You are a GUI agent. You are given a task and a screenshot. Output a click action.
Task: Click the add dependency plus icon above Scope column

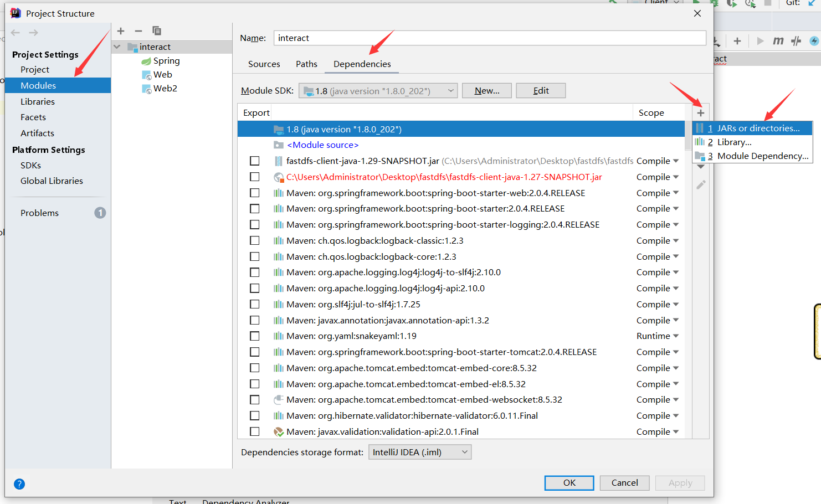pyautogui.click(x=701, y=112)
